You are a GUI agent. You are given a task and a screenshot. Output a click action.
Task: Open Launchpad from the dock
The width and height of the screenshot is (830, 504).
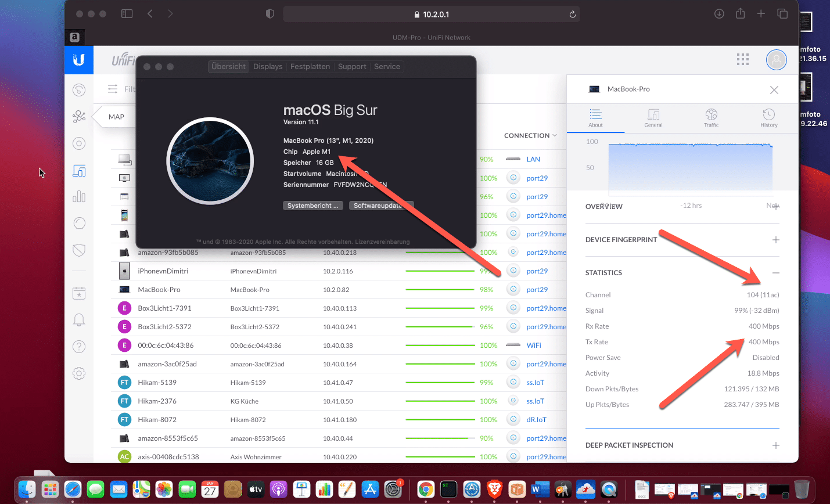point(50,489)
